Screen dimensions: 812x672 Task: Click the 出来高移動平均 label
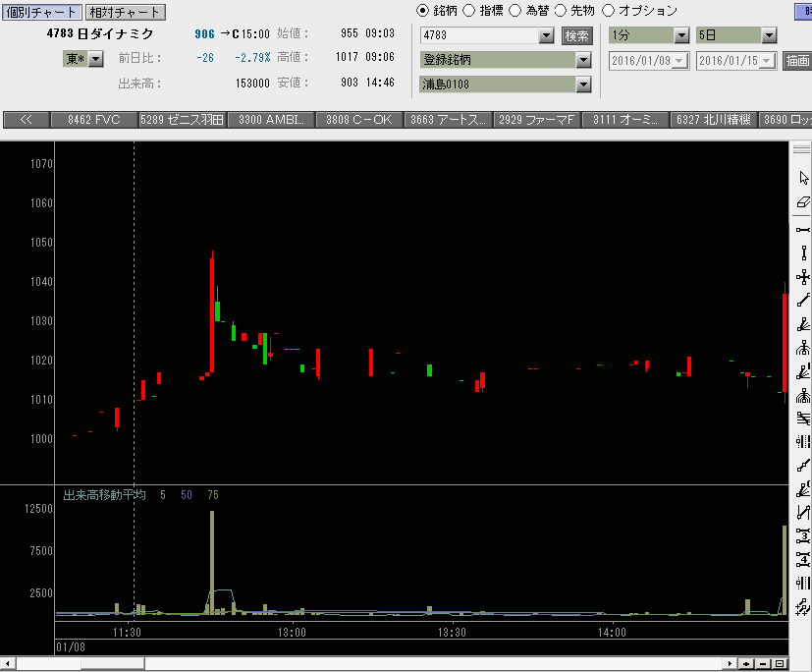pos(104,495)
